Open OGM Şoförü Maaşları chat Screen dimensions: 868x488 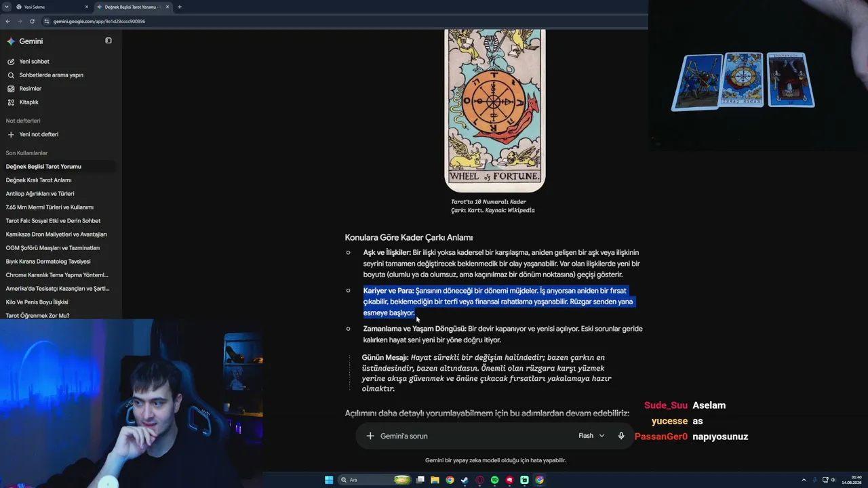point(53,248)
